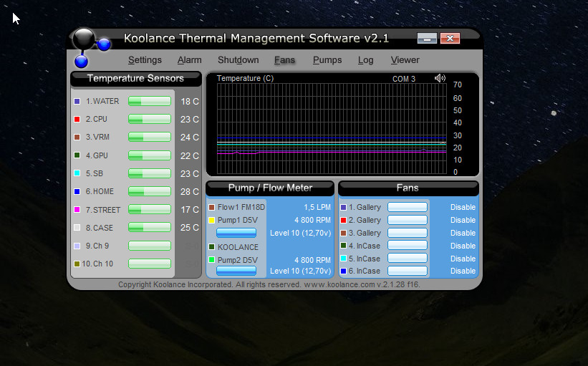
Task: Open the Viewer menu
Action: coord(405,60)
